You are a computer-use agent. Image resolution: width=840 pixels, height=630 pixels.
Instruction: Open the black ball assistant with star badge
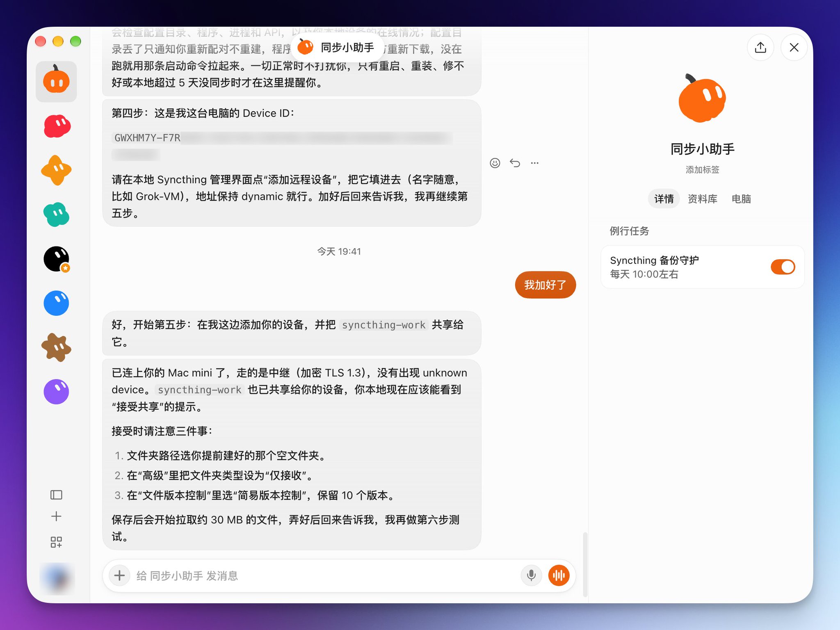[57, 259]
